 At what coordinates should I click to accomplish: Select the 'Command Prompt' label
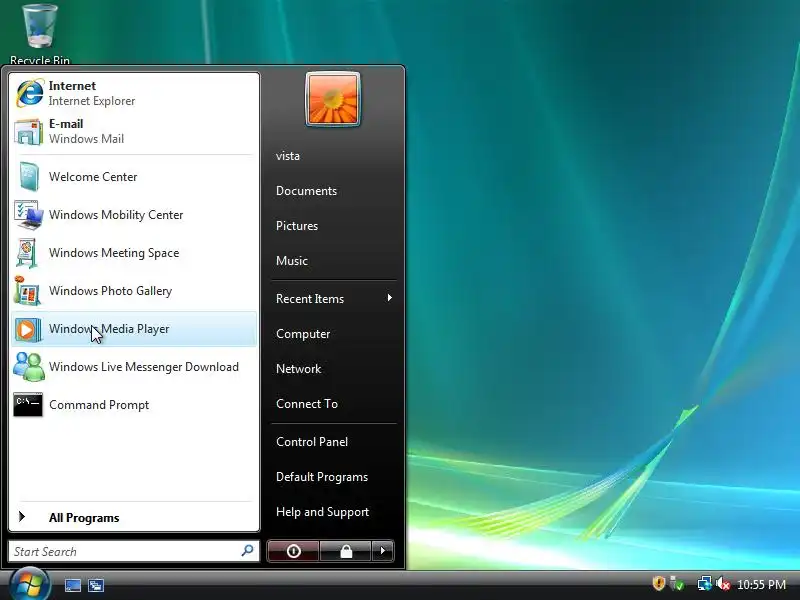tap(99, 405)
